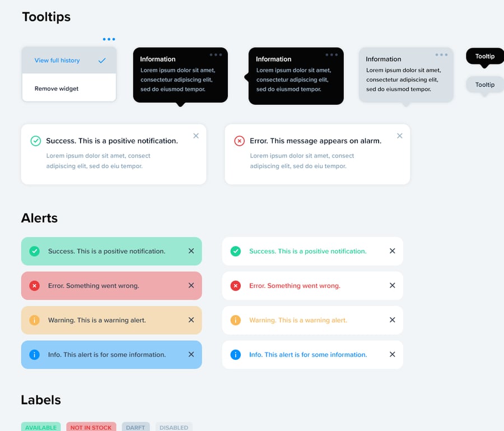
Task: Close the Error alarm notification card
Action: [399, 136]
